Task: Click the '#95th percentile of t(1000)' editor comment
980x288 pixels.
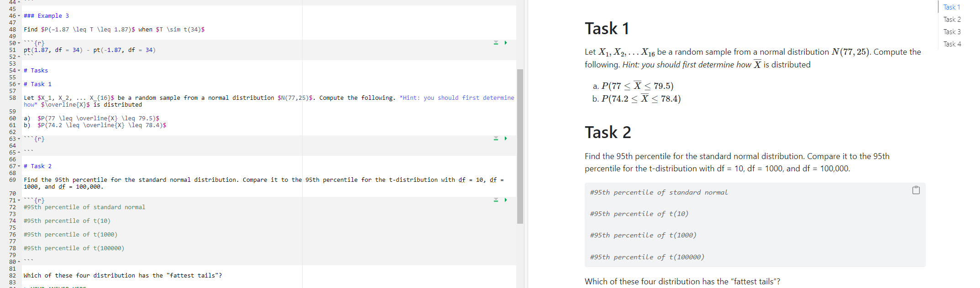Action: (x=70, y=235)
